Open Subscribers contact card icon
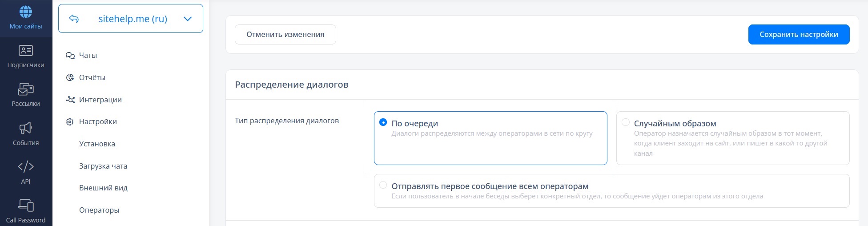This screenshot has width=868, height=226. (26, 51)
